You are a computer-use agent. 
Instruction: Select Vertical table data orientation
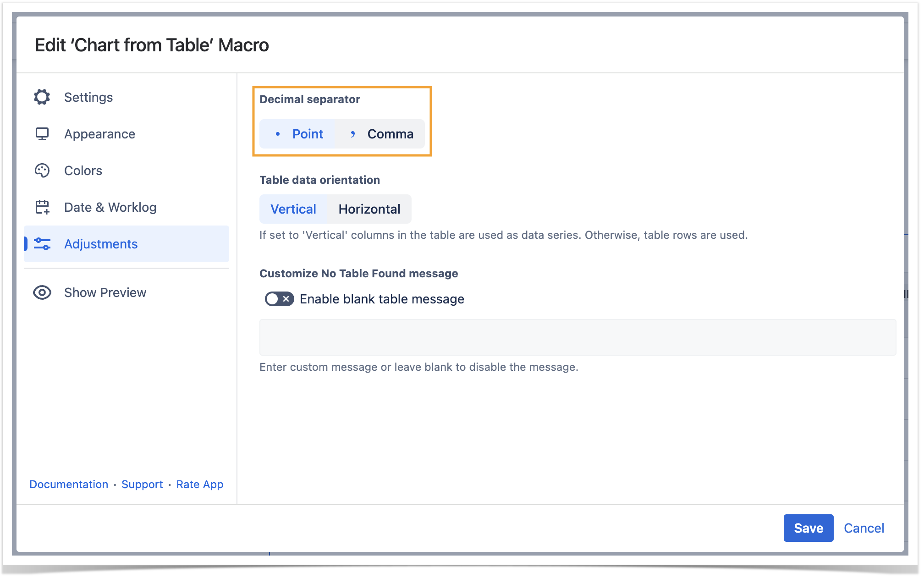click(x=293, y=209)
